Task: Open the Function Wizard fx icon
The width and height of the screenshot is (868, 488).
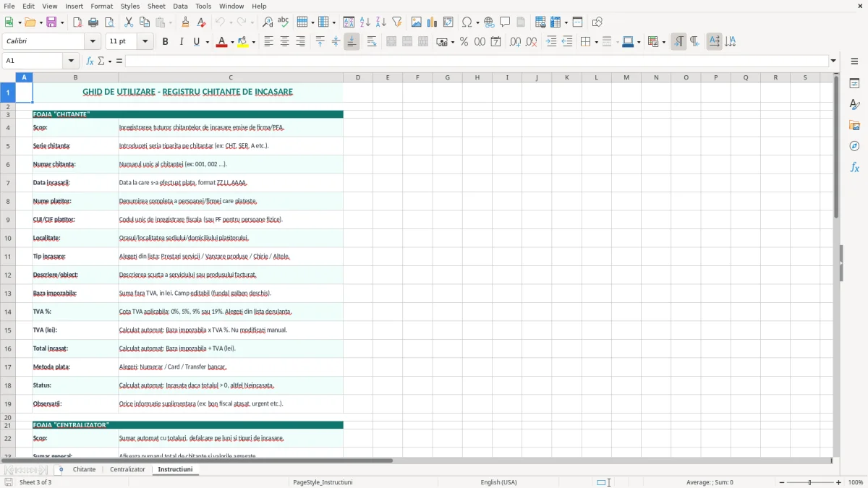Action: pos(90,61)
